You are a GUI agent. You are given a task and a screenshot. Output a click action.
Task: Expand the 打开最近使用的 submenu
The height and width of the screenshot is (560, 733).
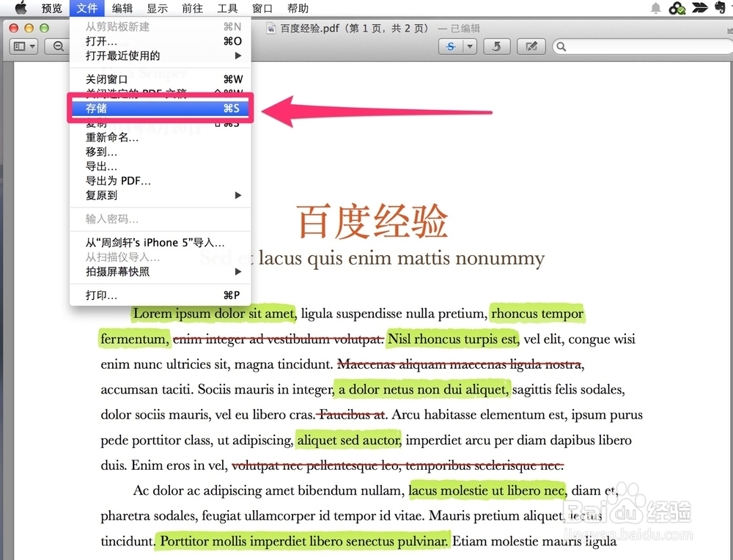tap(161, 56)
